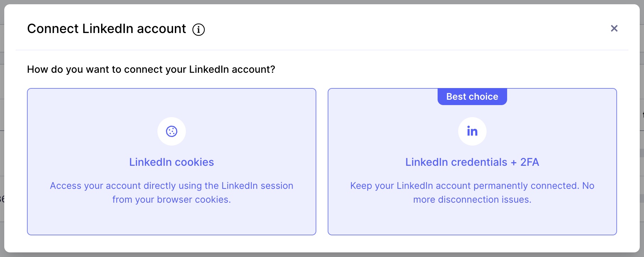The height and width of the screenshot is (257, 644).
Task: Click '2FA' in the credentials title
Action: click(x=530, y=162)
